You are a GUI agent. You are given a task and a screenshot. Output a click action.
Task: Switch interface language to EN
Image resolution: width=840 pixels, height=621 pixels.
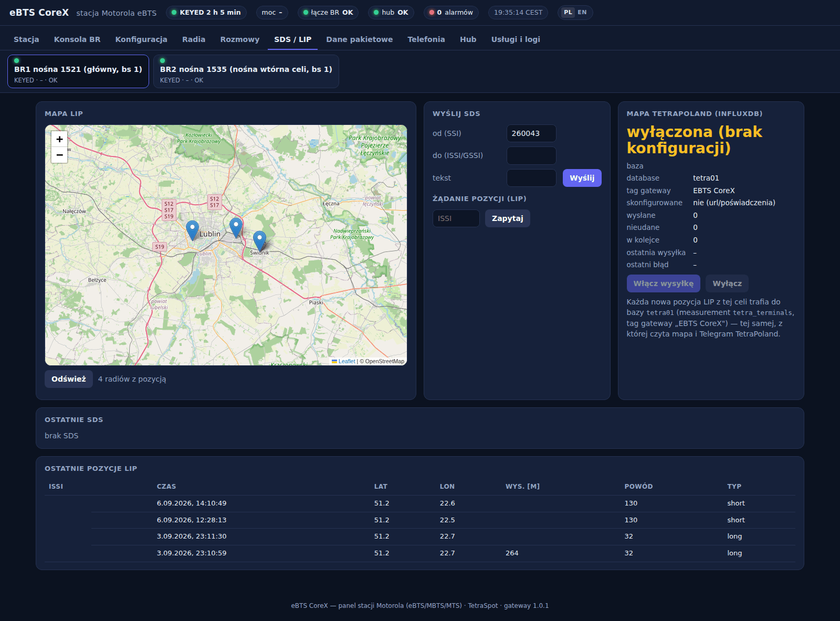click(582, 13)
